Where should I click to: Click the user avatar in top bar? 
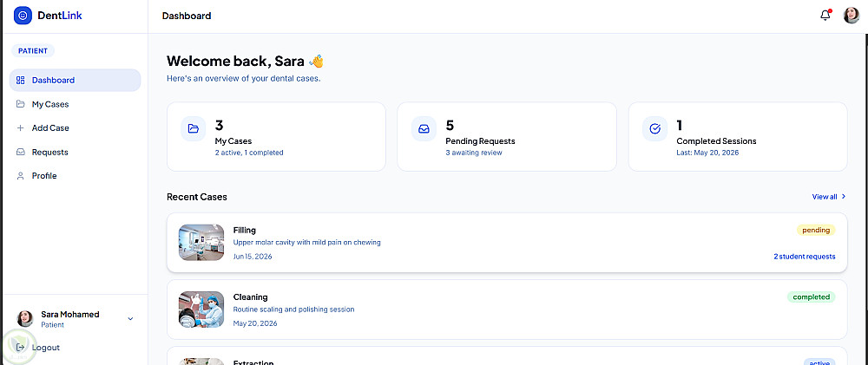pos(851,16)
